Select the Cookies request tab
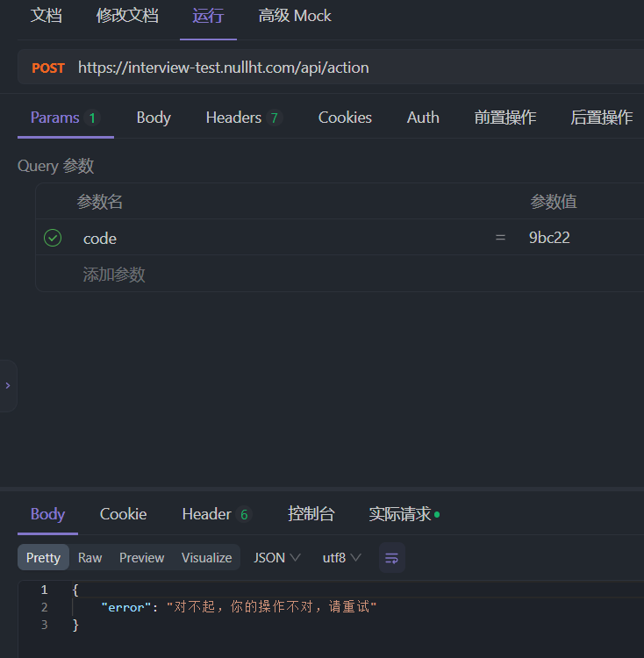Screen dimensions: 644x658 pyautogui.click(x=345, y=118)
